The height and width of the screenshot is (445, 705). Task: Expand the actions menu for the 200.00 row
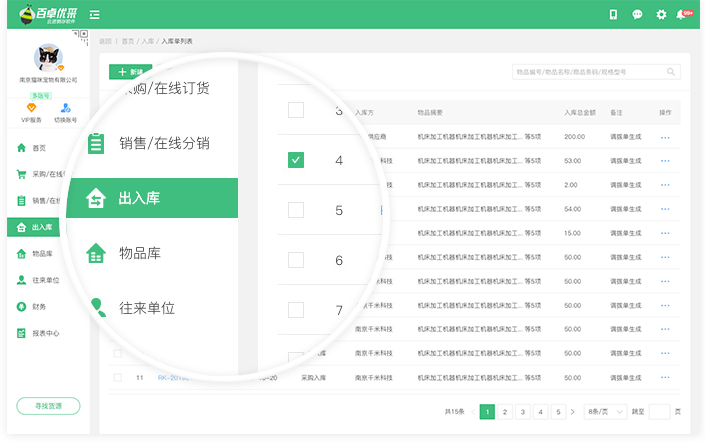pyautogui.click(x=665, y=137)
